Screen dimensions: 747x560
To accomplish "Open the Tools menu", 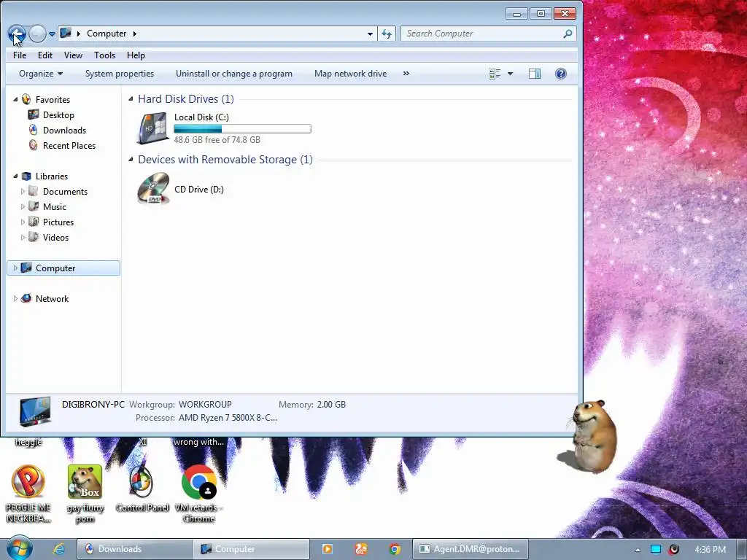I will (x=105, y=55).
